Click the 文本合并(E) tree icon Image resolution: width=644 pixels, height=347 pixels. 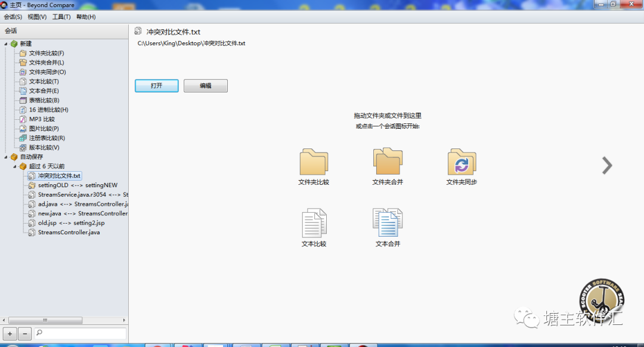coord(23,91)
